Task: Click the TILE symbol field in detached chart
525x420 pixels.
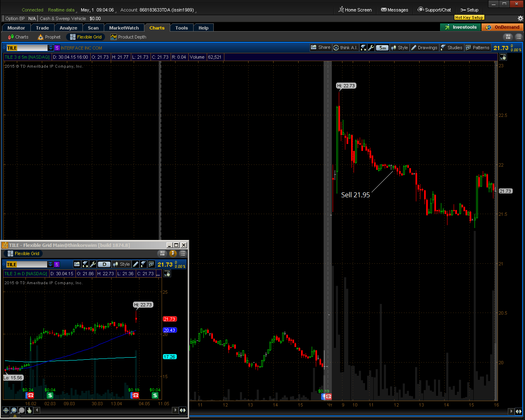Action: [x=27, y=265]
